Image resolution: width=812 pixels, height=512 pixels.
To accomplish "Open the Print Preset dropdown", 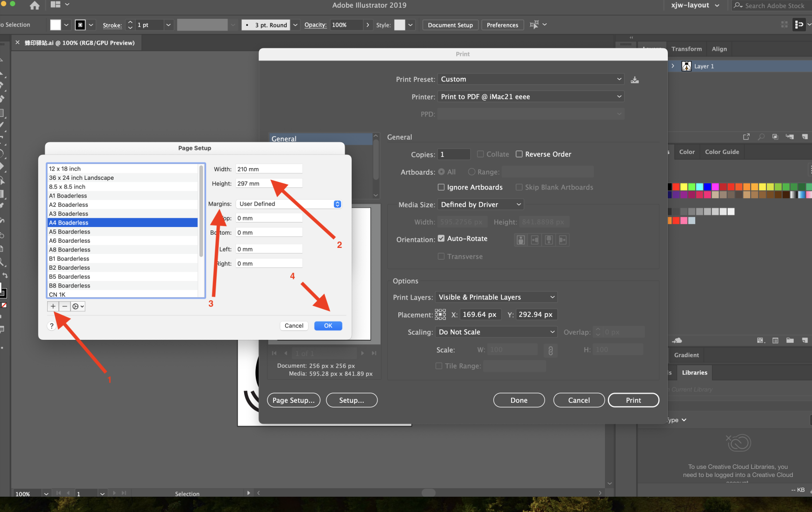I will (531, 79).
